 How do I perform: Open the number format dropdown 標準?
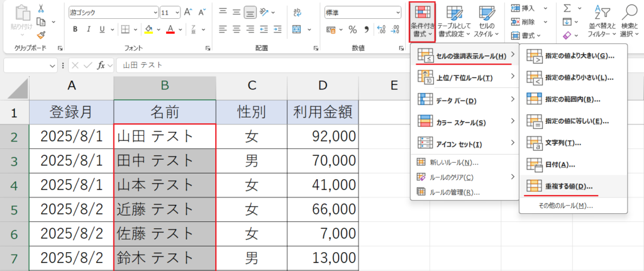(397, 13)
